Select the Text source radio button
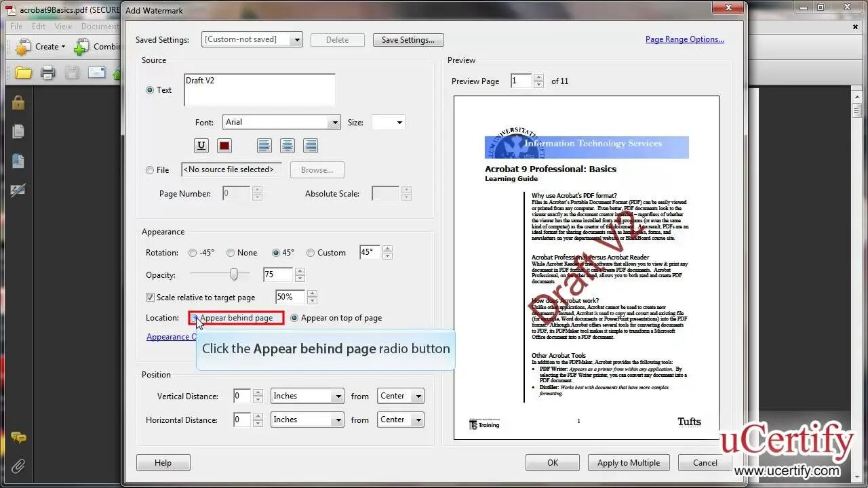This screenshot has height=488, width=868. coord(150,90)
